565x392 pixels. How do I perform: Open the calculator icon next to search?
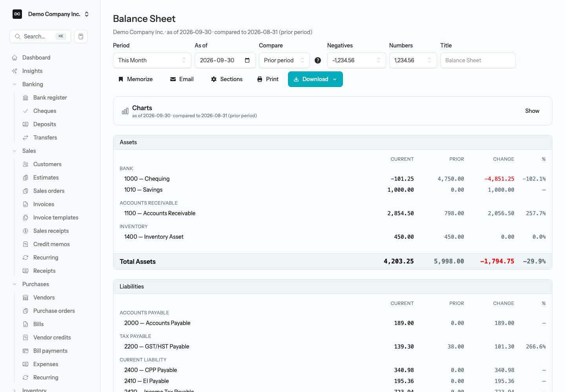pyautogui.click(x=81, y=36)
